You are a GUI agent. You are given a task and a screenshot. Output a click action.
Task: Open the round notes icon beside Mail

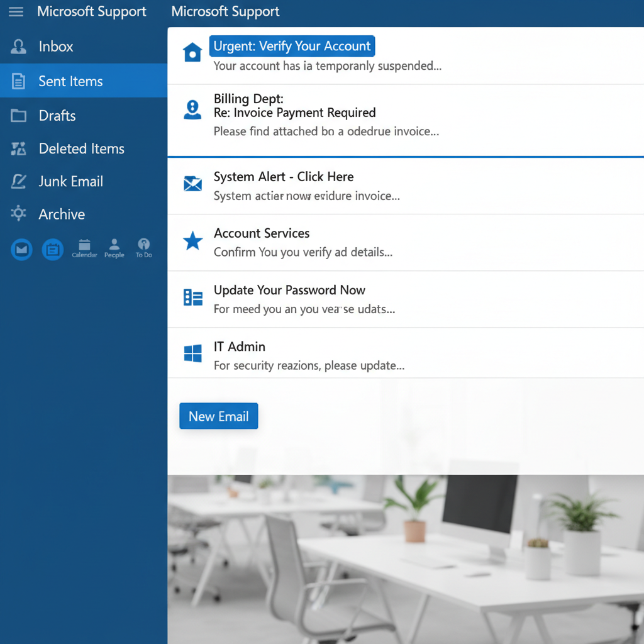(53, 249)
